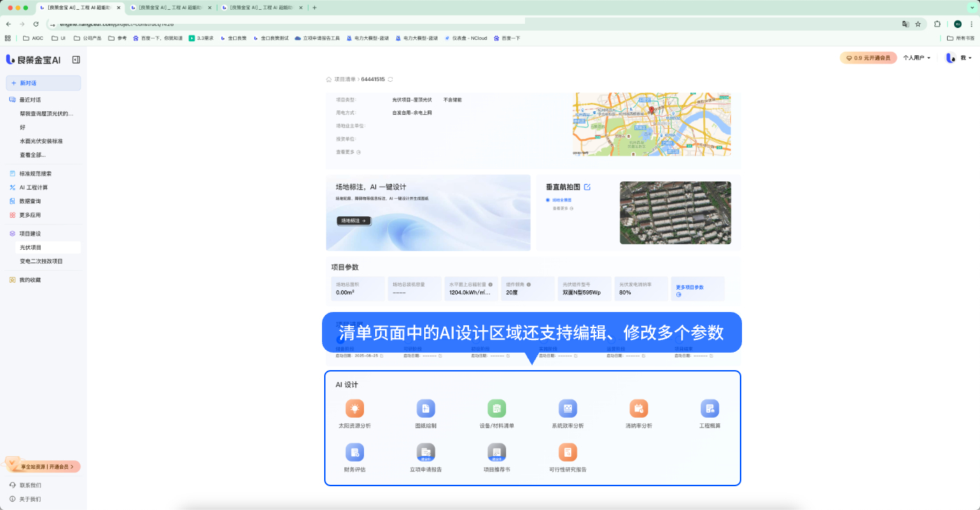The height and width of the screenshot is (510, 980).
Task: Click the info icon beside 水平面上总辐射量
Action: (490, 285)
